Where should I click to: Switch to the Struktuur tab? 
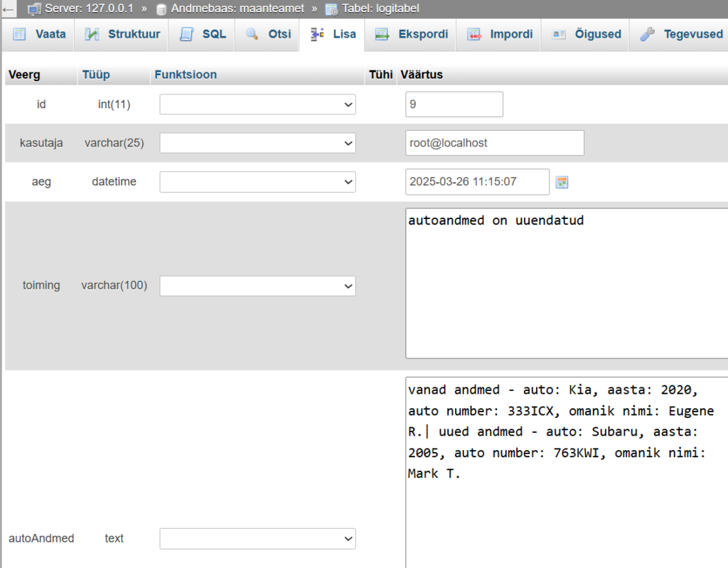[x=122, y=34]
